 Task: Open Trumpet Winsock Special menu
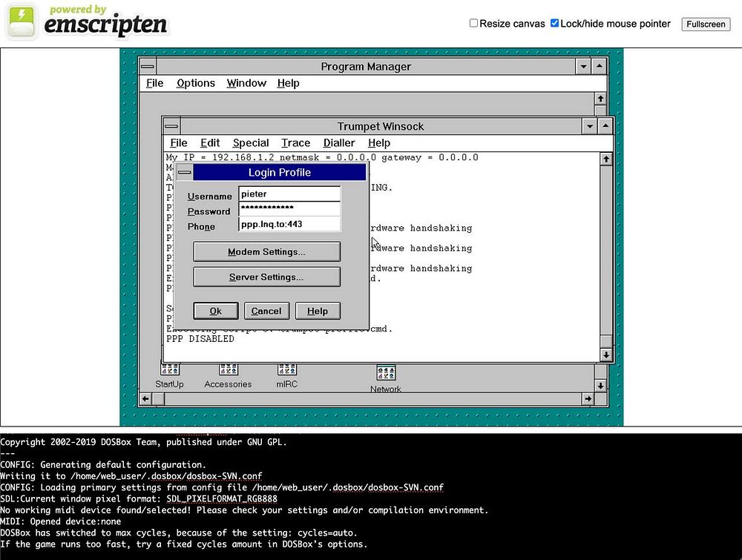pyautogui.click(x=251, y=143)
